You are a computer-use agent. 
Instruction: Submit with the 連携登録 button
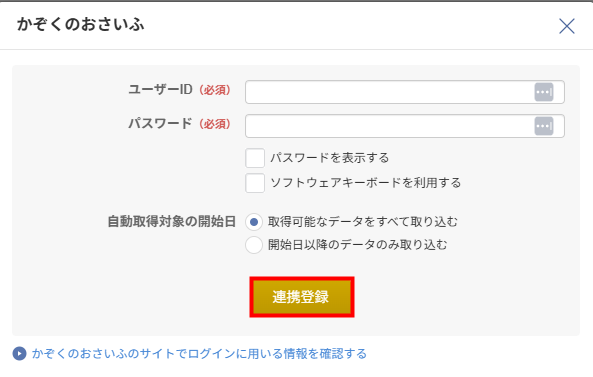click(x=302, y=297)
